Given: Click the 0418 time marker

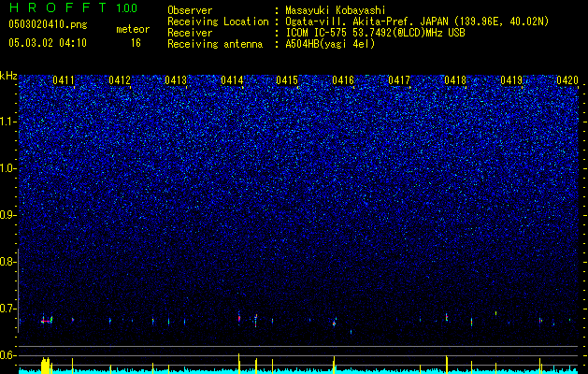Looking at the screenshot, I should click(x=455, y=80).
